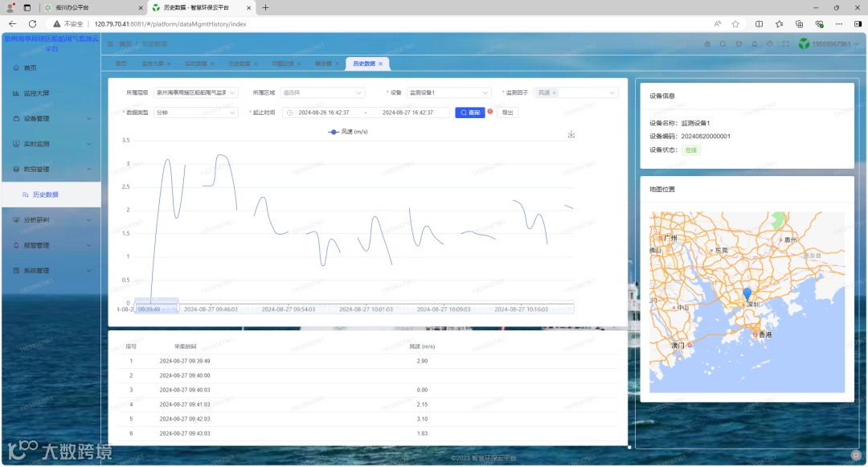Close the active 历史数据 tab

pyautogui.click(x=381, y=63)
